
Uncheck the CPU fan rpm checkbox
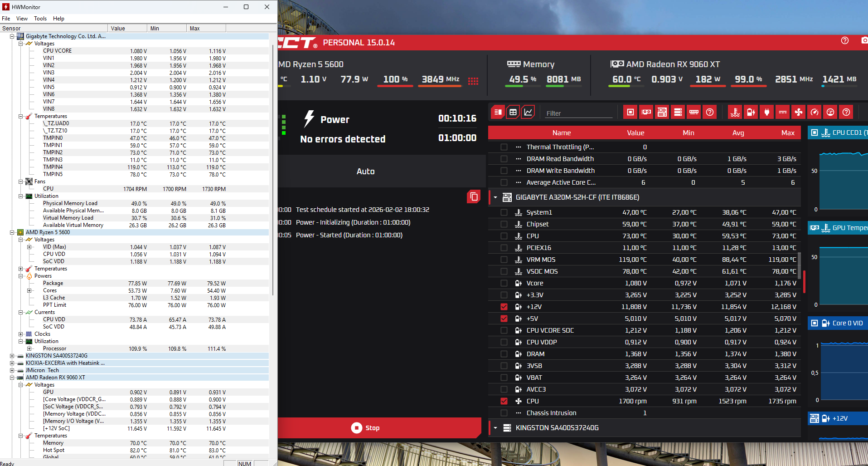[504, 401]
